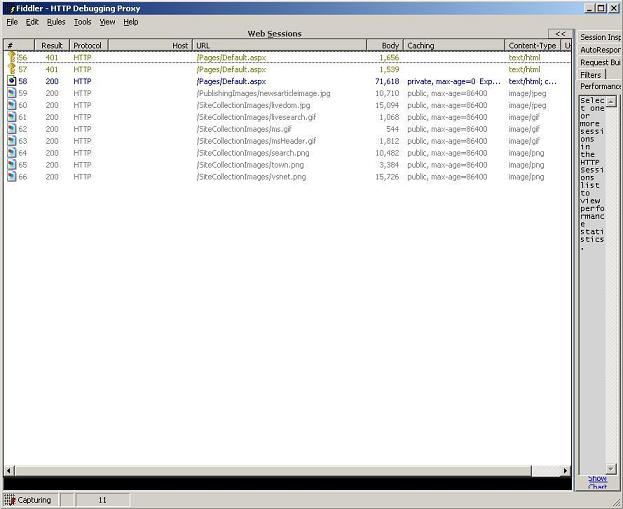
Task: Select the /SiteCollectionImages/vsnet.png URL
Action: tap(252, 176)
